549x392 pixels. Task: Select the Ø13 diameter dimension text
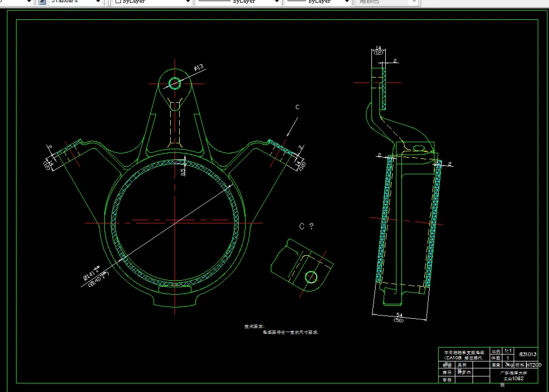[199, 67]
